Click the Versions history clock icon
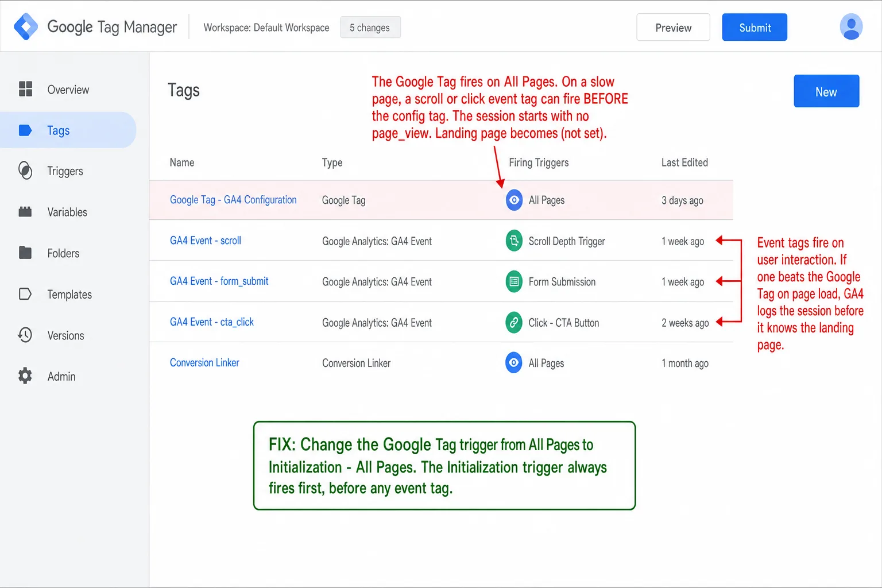The image size is (882, 588). 25,335
